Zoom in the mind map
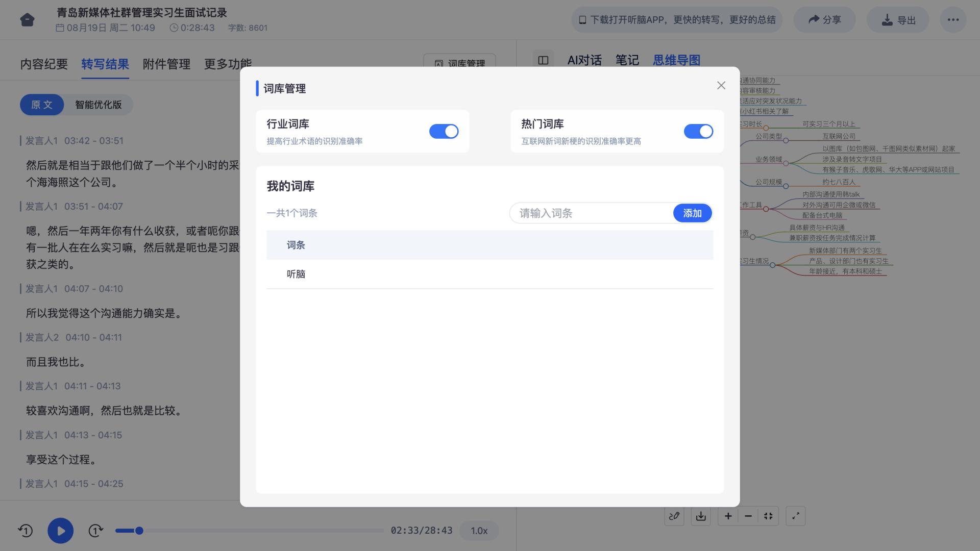Viewport: 980px width, 551px height. (x=728, y=516)
